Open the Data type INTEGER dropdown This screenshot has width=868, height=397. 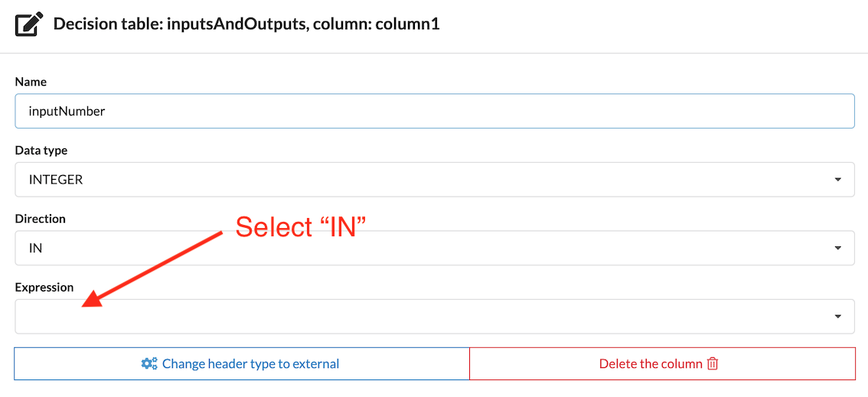[434, 180]
